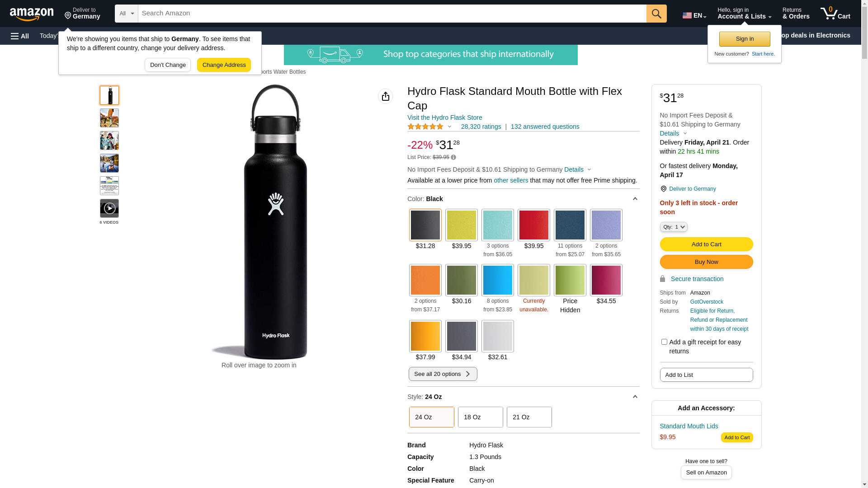The height and width of the screenshot is (488, 868).
Task: Open Returns & Orders
Action: click(x=796, y=14)
